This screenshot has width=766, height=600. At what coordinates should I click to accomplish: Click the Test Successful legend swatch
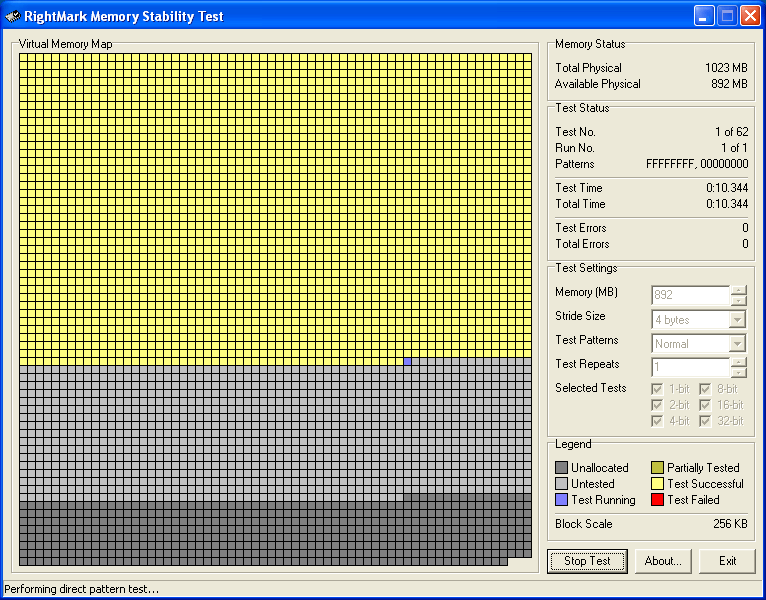pyautogui.click(x=658, y=484)
